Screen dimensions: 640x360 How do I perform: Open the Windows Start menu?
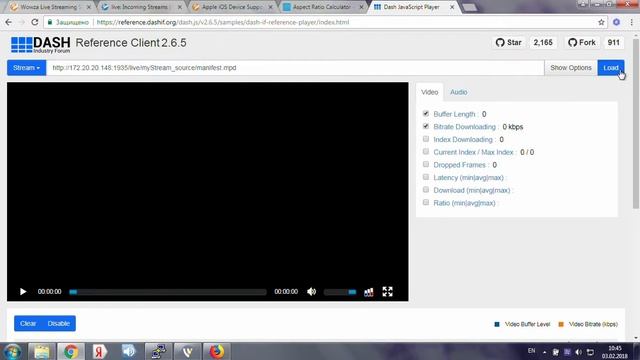coord(13,351)
